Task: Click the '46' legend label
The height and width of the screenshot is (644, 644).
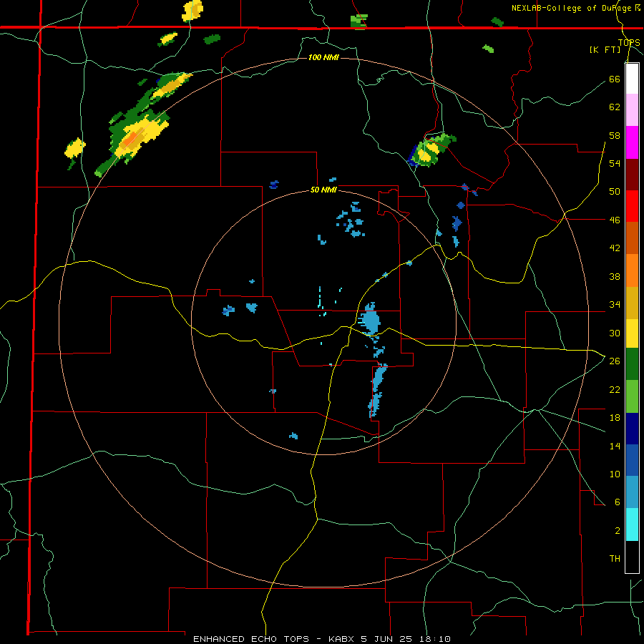Action: (x=615, y=220)
